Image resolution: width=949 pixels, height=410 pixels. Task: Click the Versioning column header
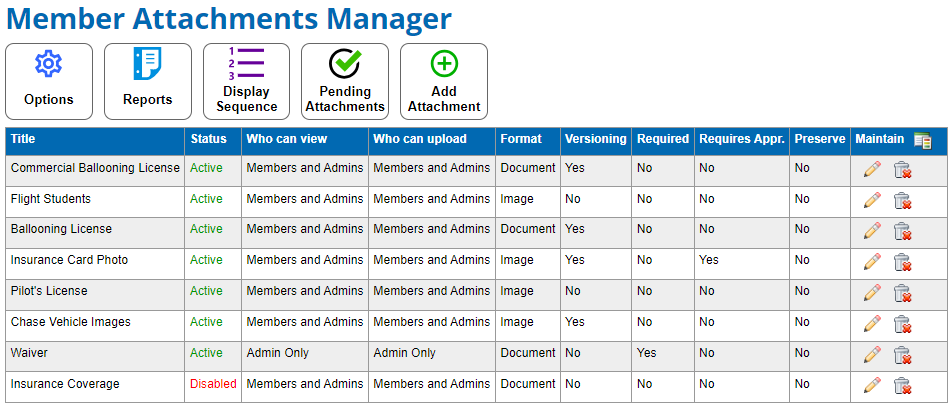coord(595,139)
